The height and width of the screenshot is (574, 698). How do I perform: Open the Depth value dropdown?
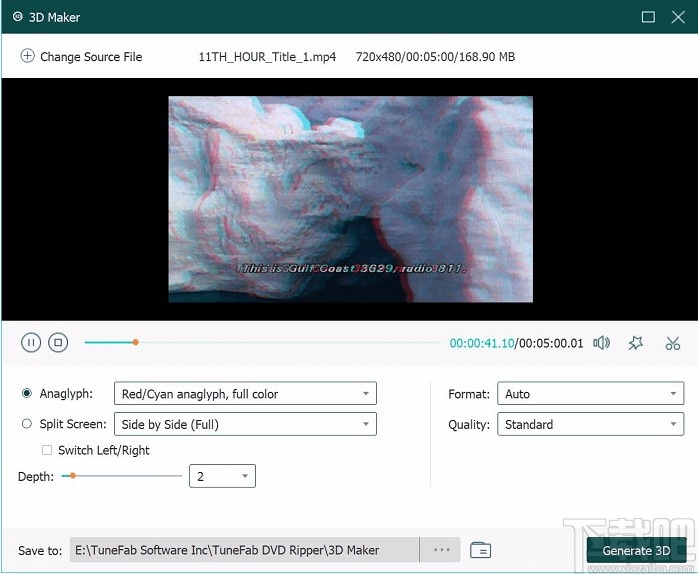tap(222, 476)
